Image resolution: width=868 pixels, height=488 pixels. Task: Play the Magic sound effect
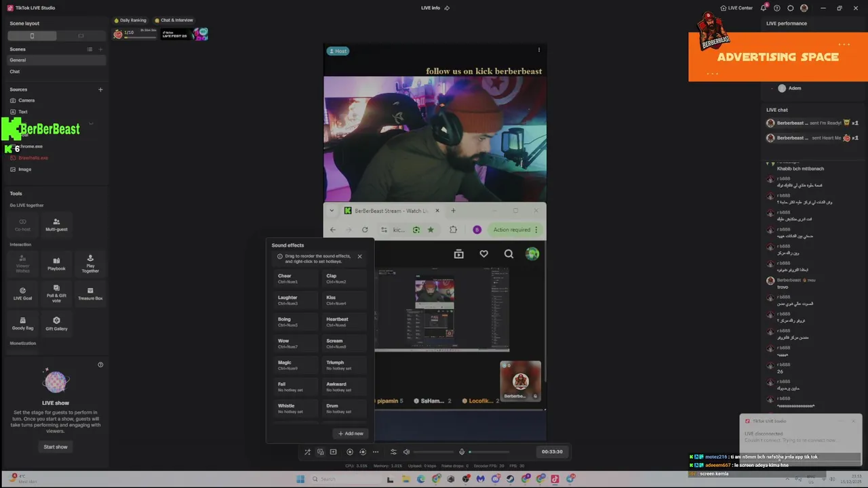294,365
